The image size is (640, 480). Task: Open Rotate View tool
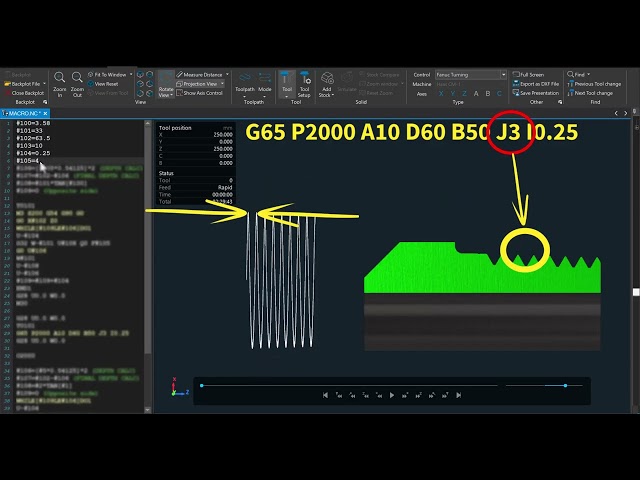click(166, 85)
